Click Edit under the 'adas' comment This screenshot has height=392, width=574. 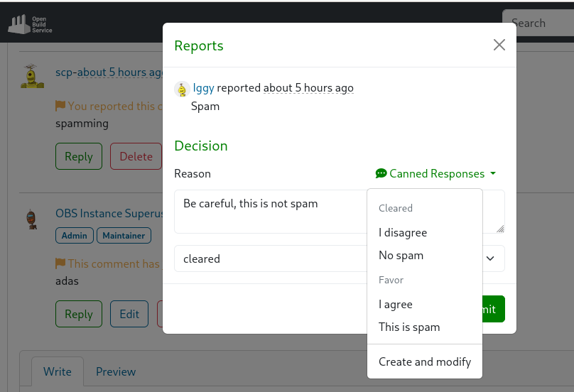point(129,314)
